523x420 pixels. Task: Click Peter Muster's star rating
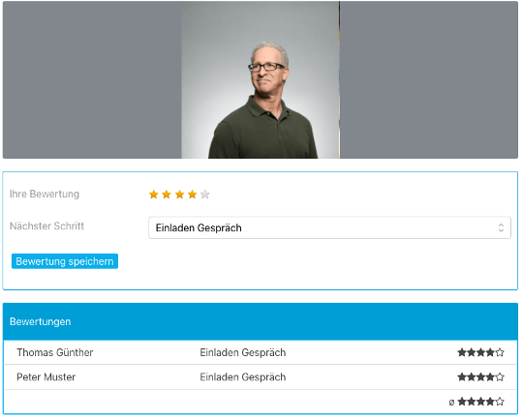coord(480,377)
